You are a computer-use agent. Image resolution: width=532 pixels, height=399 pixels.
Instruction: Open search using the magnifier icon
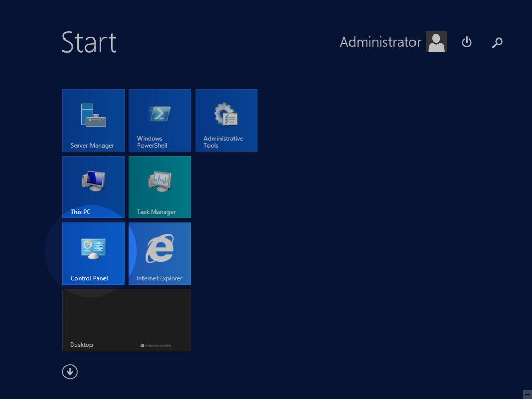pos(497,43)
